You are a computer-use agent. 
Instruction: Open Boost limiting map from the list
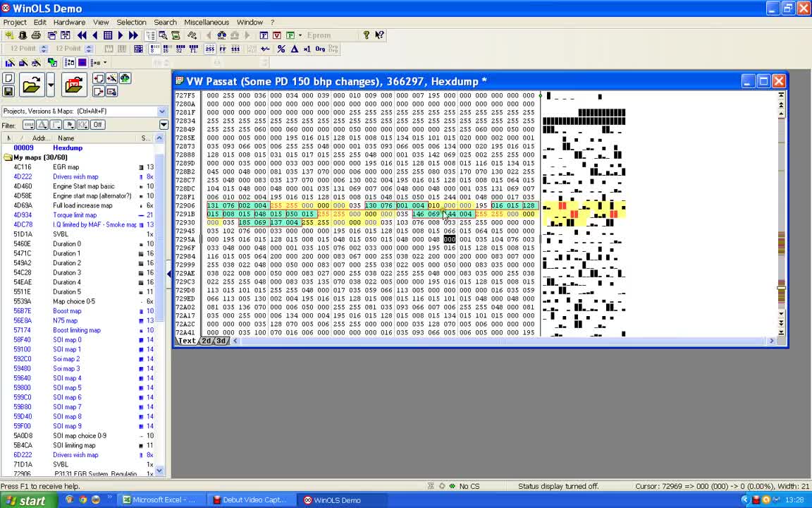click(76, 330)
